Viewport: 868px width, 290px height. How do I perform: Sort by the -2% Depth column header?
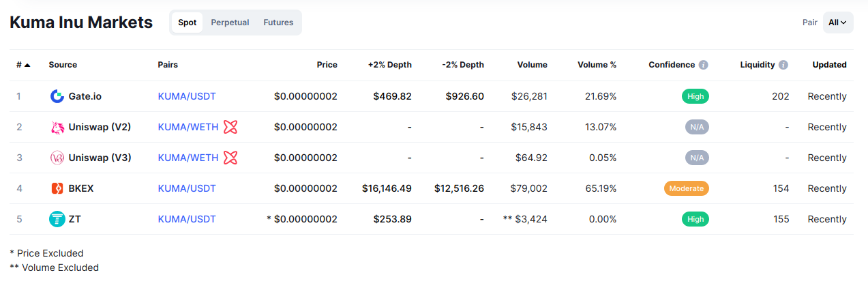[463, 65]
